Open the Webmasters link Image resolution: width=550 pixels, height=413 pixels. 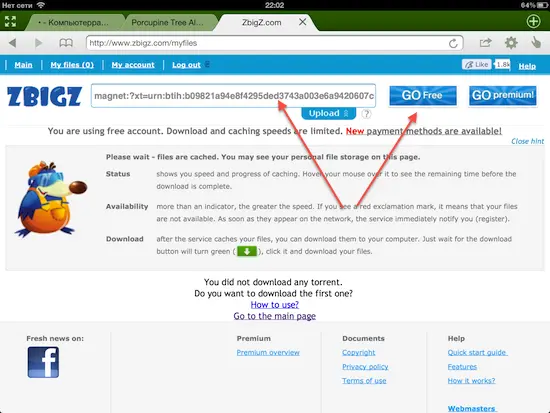(x=471, y=408)
